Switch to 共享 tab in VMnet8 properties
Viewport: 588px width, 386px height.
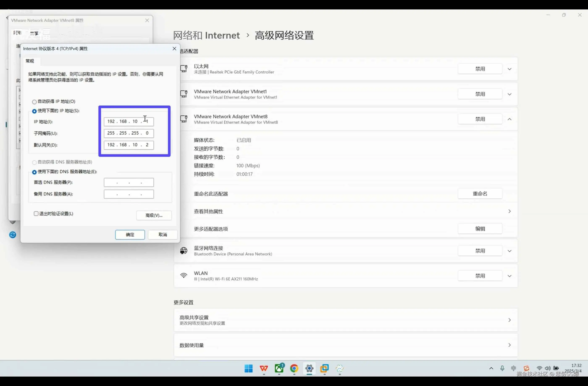pos(34,33)
